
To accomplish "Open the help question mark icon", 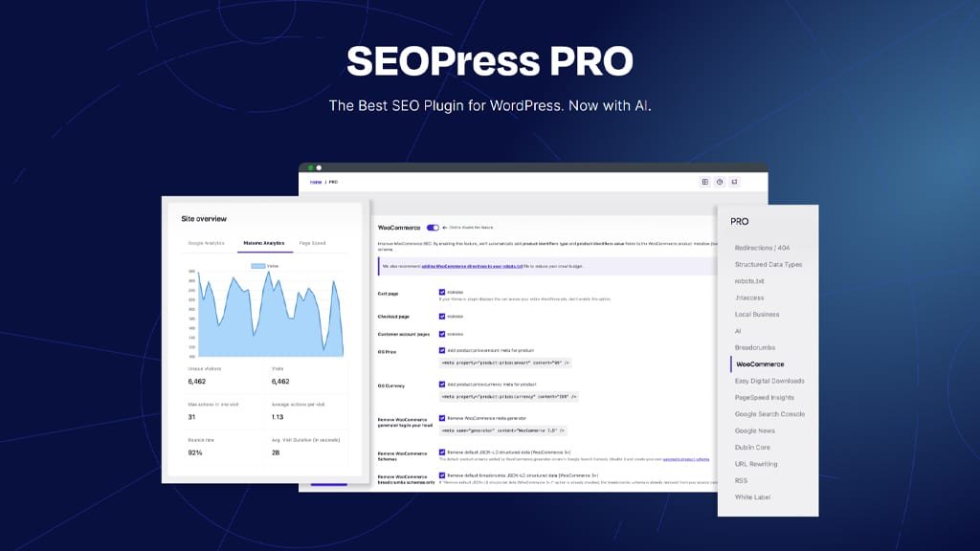I will [720, 182].
